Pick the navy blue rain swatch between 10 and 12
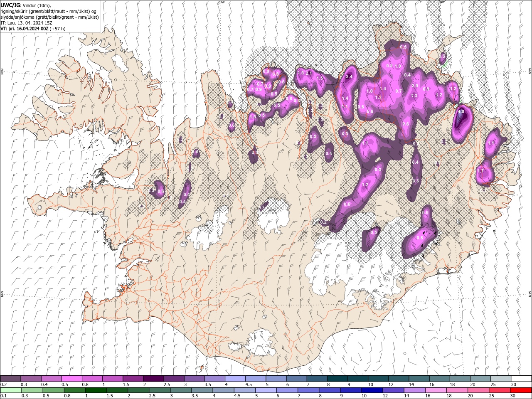 (371, 390)
